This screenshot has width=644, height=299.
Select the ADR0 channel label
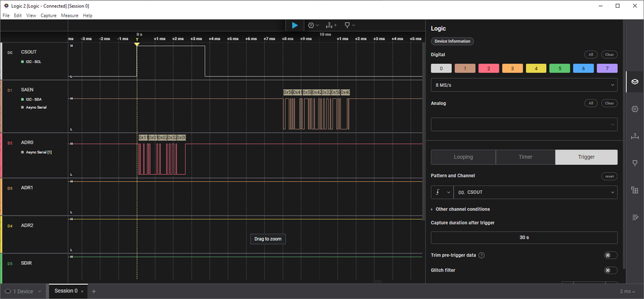[27, 142]
